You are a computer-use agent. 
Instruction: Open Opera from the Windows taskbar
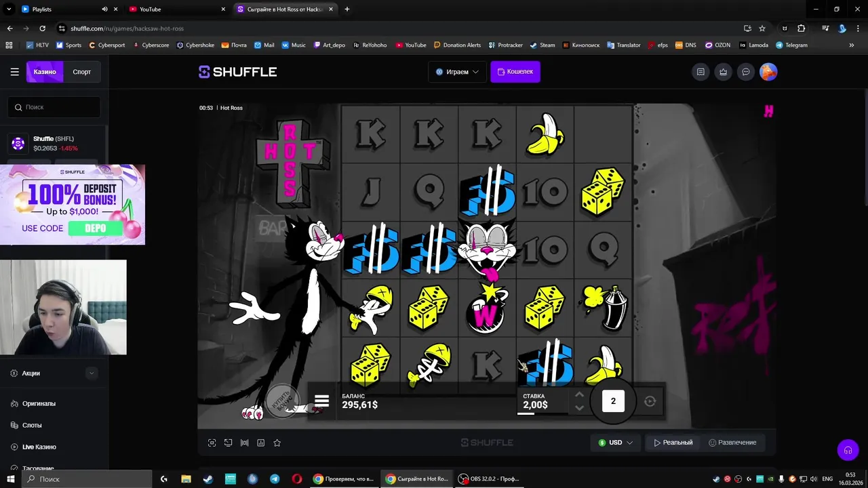(x=297, y=479)
